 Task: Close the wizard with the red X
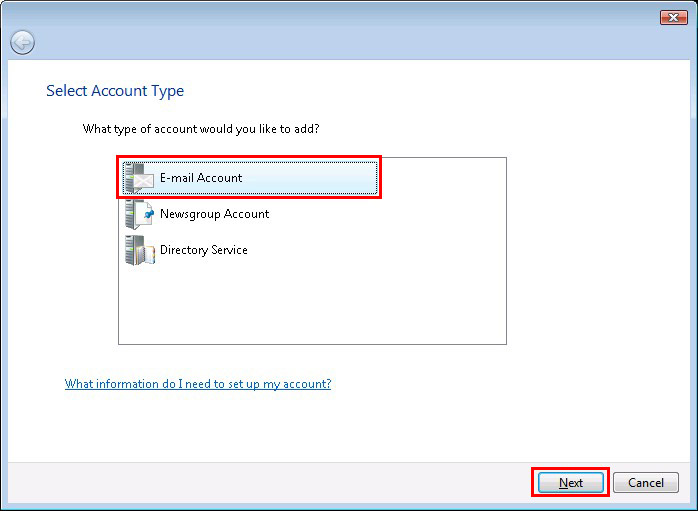pos(673,17)
